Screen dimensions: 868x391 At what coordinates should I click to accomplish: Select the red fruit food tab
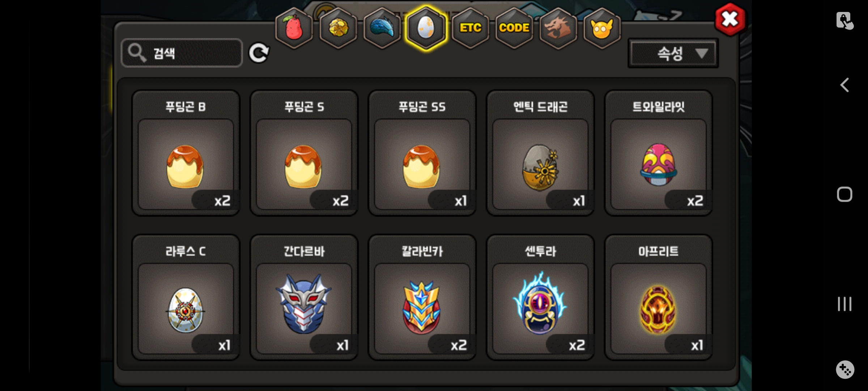[294, 28]
